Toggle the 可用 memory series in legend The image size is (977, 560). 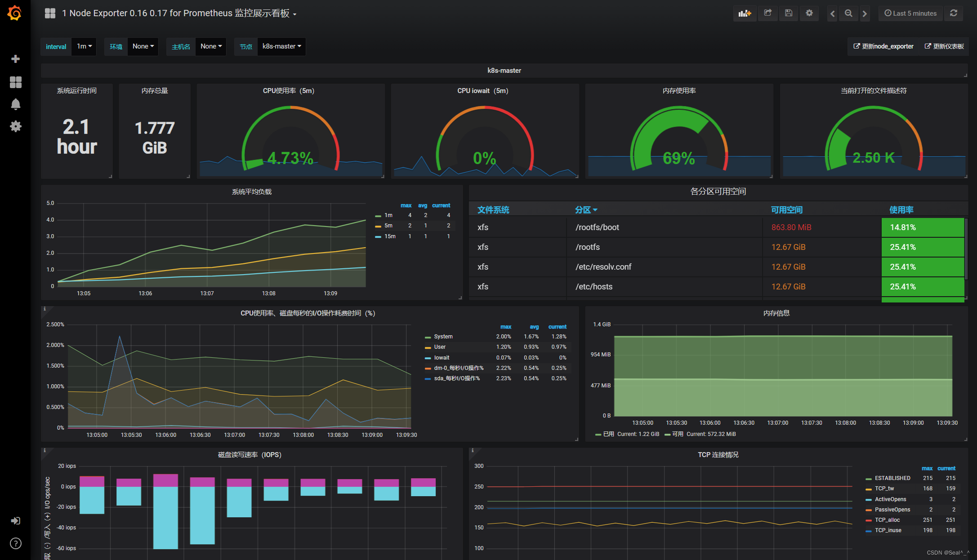click(x=678, y=434)
